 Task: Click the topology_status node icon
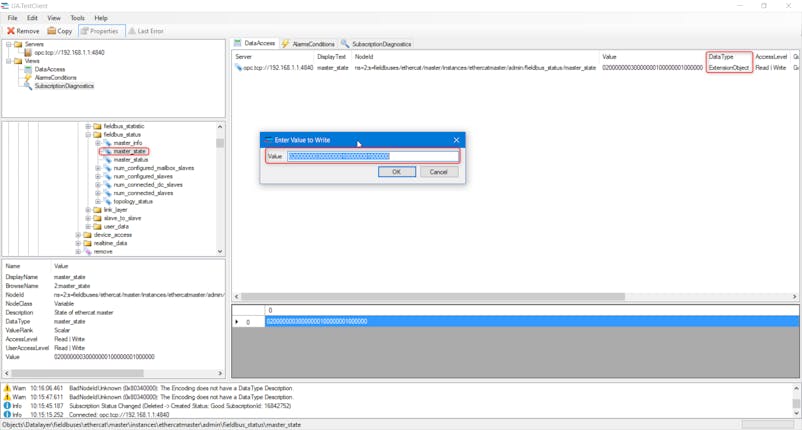[107, 201]
